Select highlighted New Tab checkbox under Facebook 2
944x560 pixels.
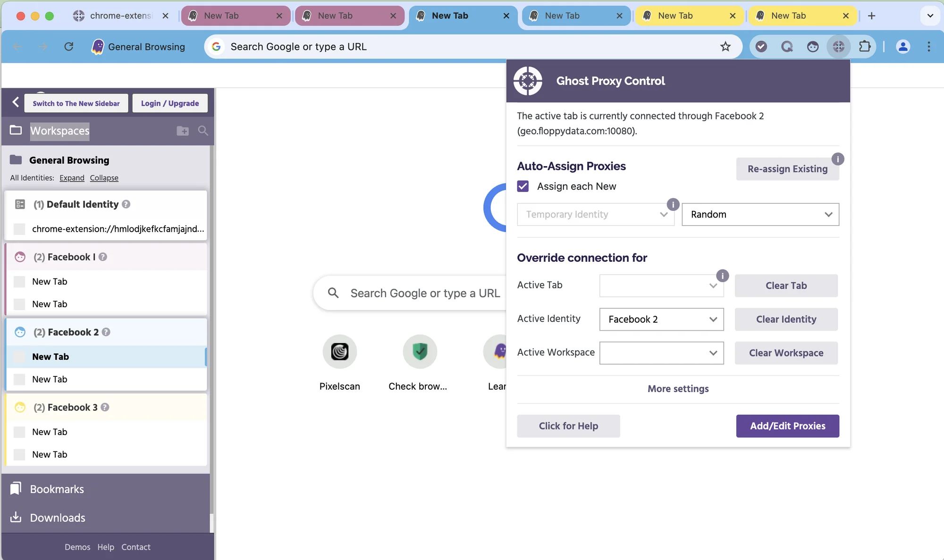point(19,357)
